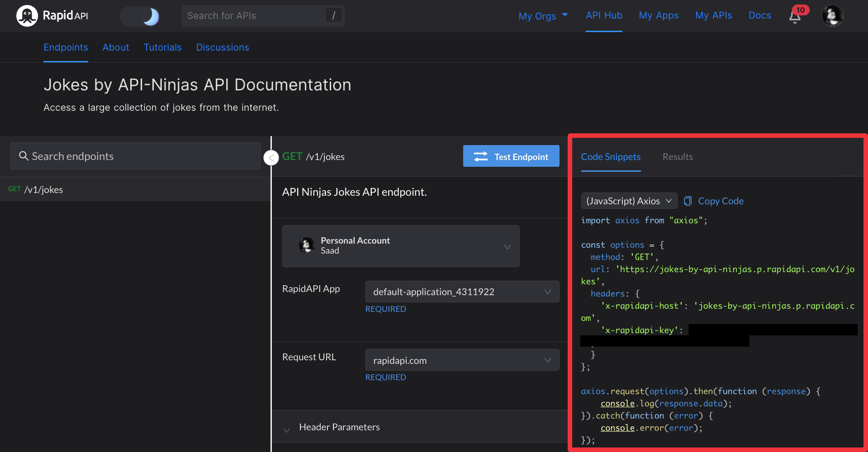Click the 'x-rapidapi-host' text in code
This screenshot has height=452, width=868.
click(x=642, y=306)
